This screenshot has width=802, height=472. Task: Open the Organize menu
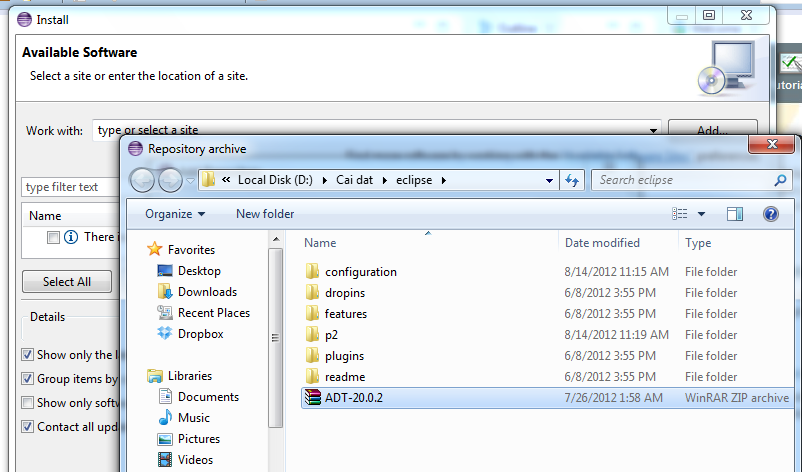coord(175,214)
